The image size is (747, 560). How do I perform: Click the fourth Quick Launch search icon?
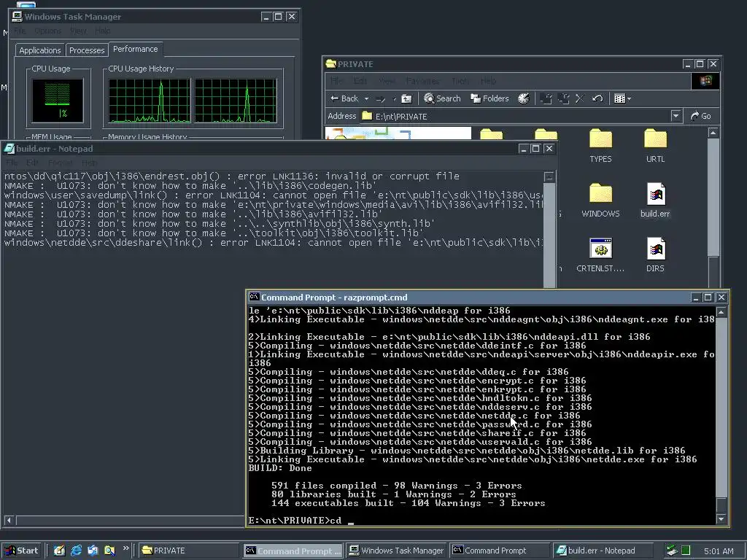point(109,551)
